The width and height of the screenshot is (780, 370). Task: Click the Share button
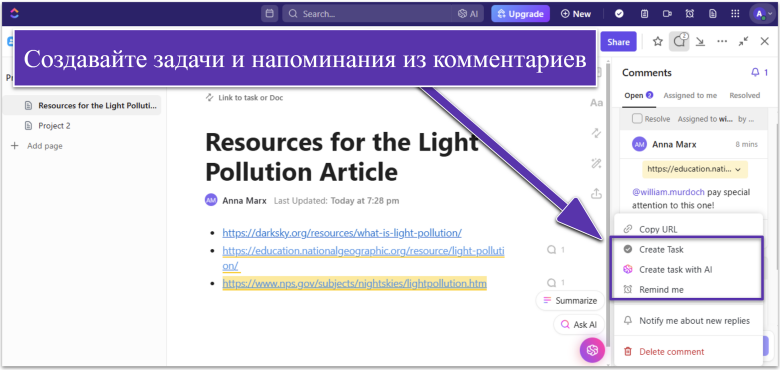(618, 42)
